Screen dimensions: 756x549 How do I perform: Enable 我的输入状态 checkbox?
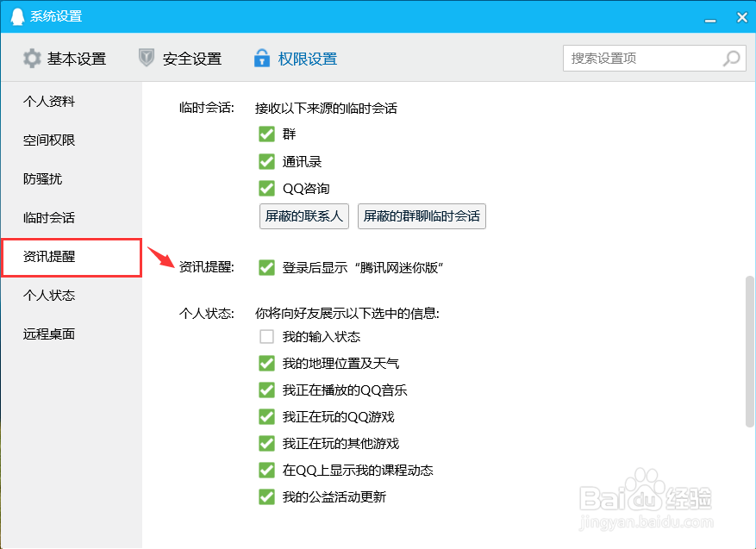click(266, 336)
